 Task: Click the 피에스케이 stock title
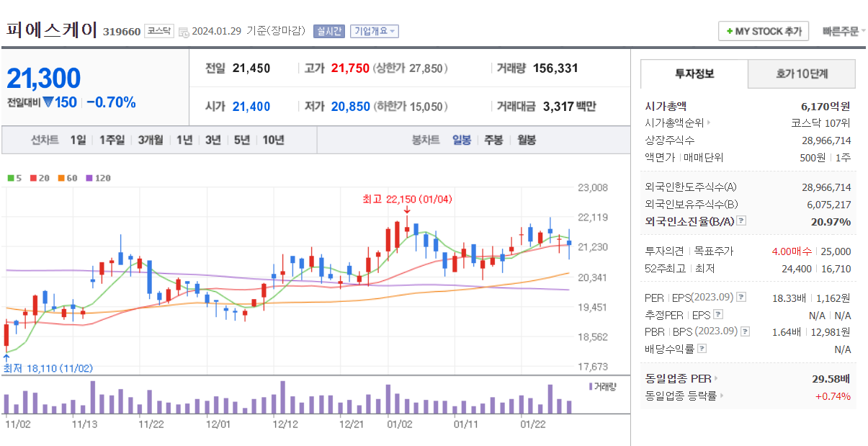(x=51, y=30)
